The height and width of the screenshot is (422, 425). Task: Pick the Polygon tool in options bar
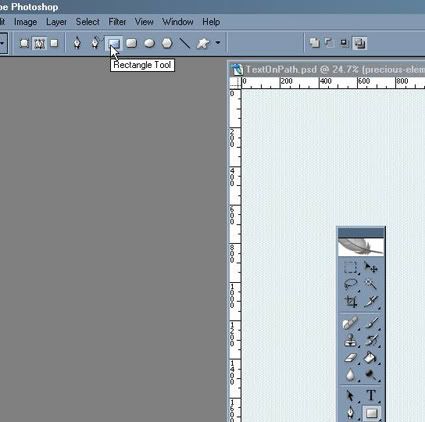point(167,43)
